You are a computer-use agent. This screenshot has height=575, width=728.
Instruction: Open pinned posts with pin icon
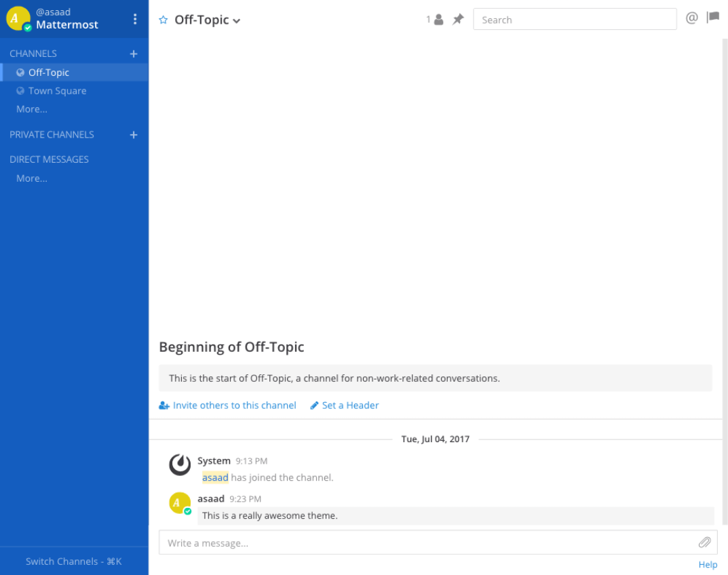458,20
